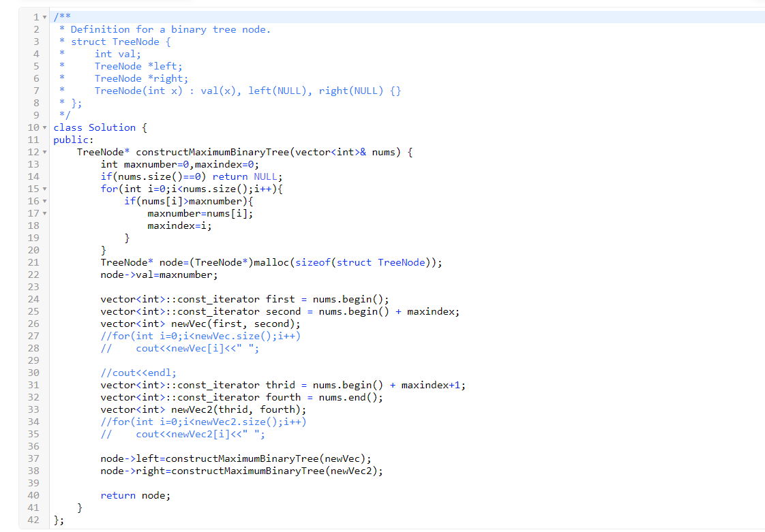
Task: Click the 'node->val=maxnumber;' line
Action: coord(159,275)
